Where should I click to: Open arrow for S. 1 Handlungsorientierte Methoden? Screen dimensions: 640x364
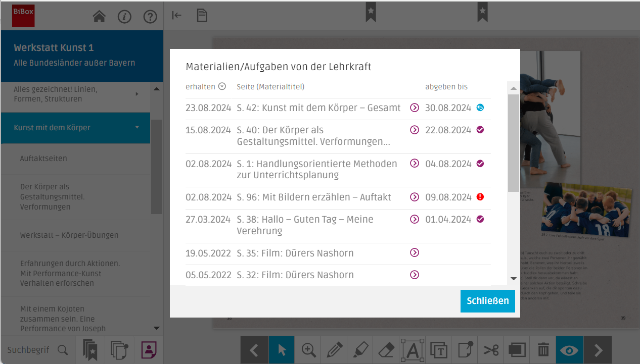pyautogui.click(x=415, y=163)
